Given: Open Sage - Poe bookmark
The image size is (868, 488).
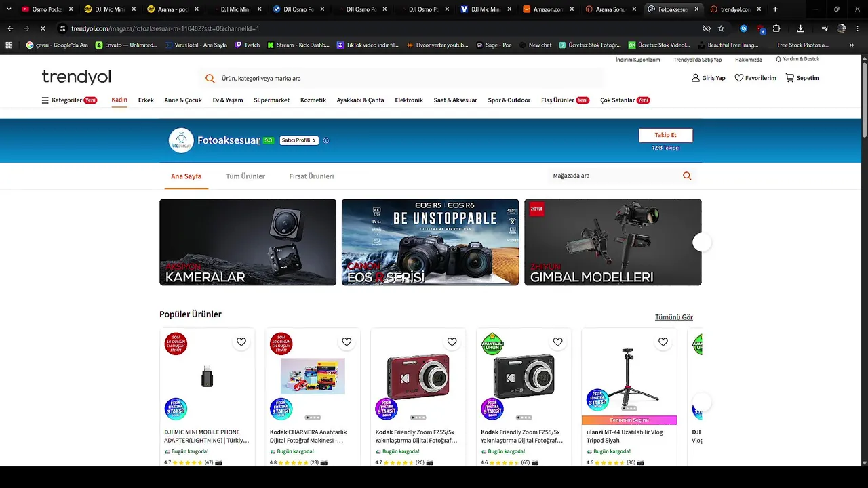Looking at the screenshot, I should (x=493, y=45).
